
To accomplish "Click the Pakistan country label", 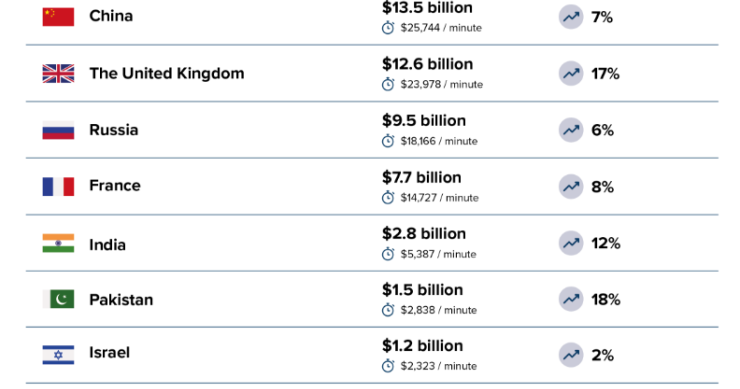I will (121, 300).
